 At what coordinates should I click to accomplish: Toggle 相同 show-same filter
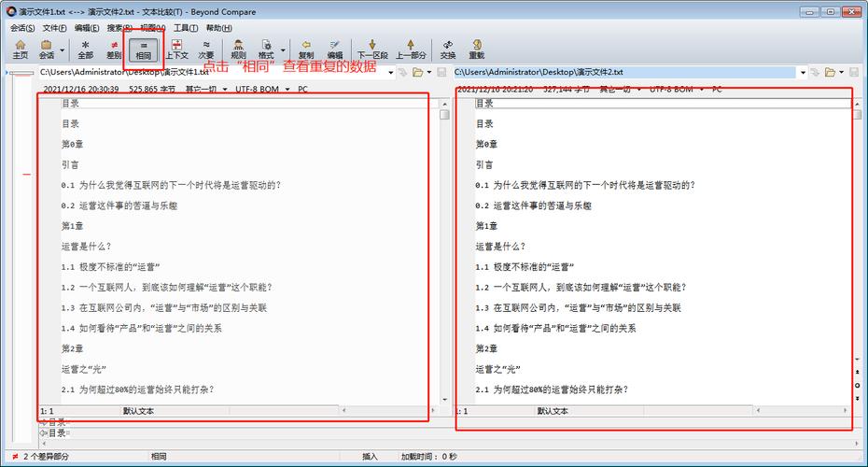pyautogui.click(x=144, y=50)
